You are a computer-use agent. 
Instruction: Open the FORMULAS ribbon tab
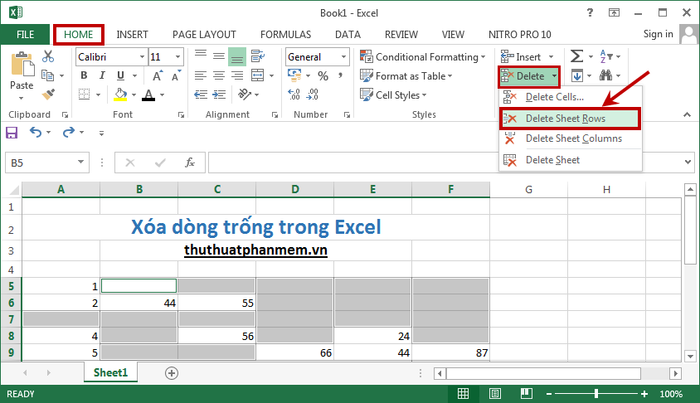(x=286, y=34)
